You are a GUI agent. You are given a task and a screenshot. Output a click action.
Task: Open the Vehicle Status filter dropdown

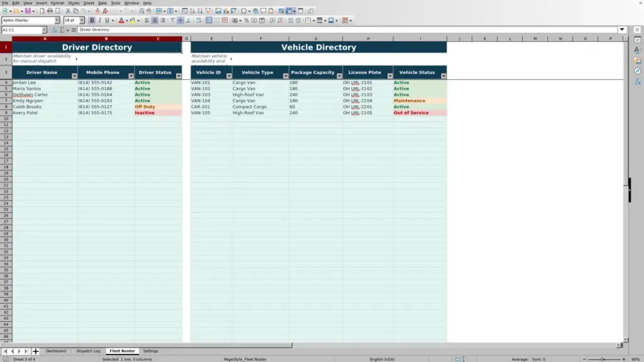point(443,76)
